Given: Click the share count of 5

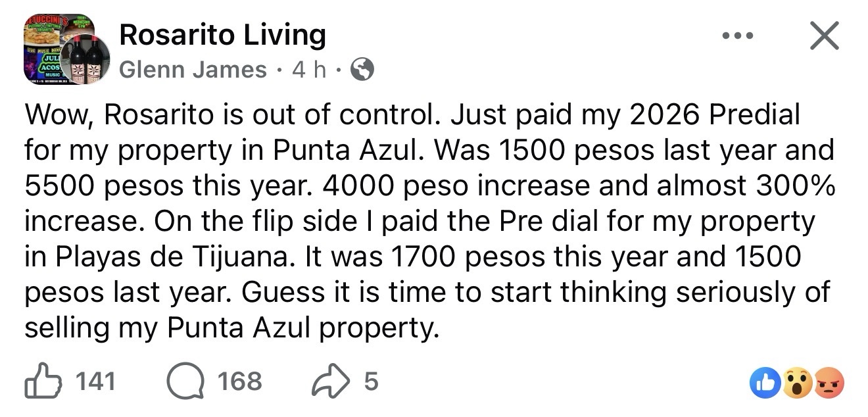Looking at the screenshot, I should 371,382.
